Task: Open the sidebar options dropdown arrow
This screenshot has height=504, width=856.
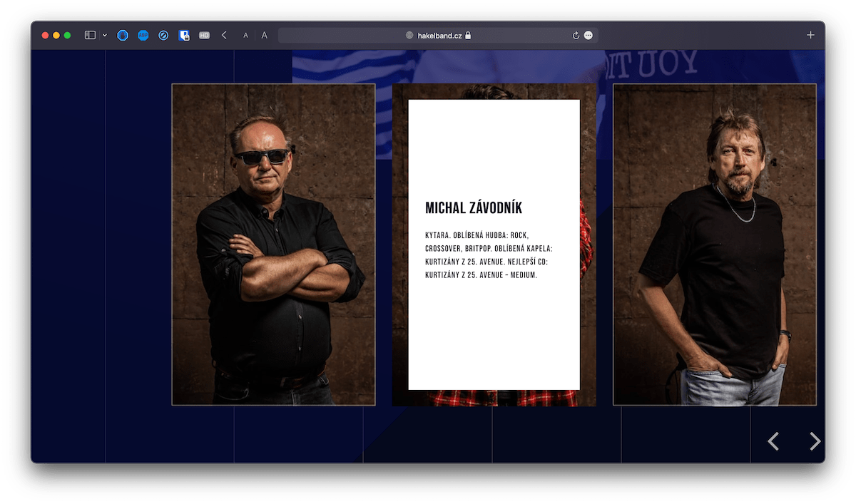Action: 105,35
